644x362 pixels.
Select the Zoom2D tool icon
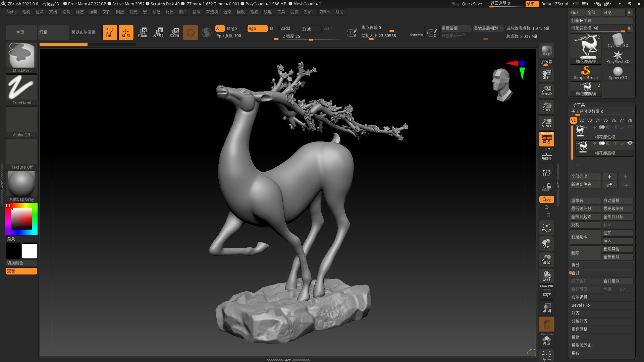[546, 90]
